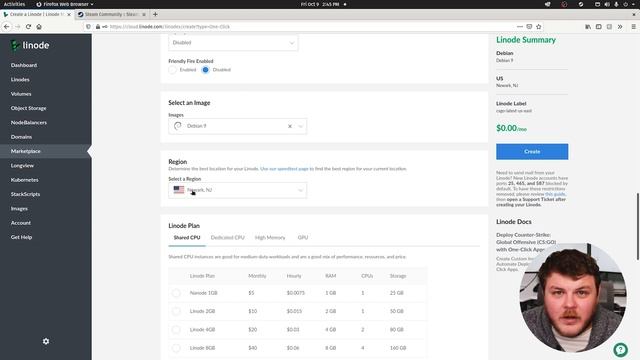The width and height of the screenshot is (640, 360).
Task: Open Kubernetes in sidebar
Action: click(x=24, y=180)
